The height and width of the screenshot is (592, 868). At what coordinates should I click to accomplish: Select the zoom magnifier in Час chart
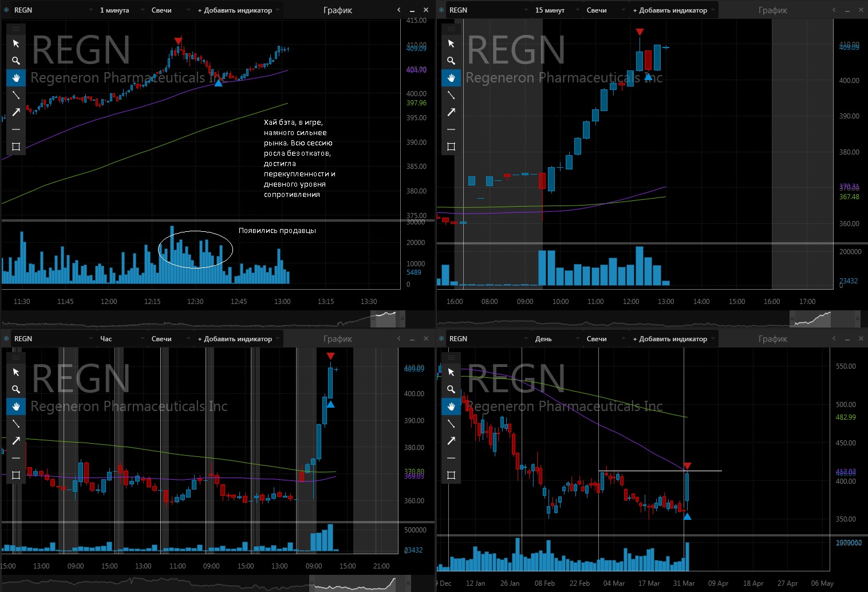tap(16, 389)
